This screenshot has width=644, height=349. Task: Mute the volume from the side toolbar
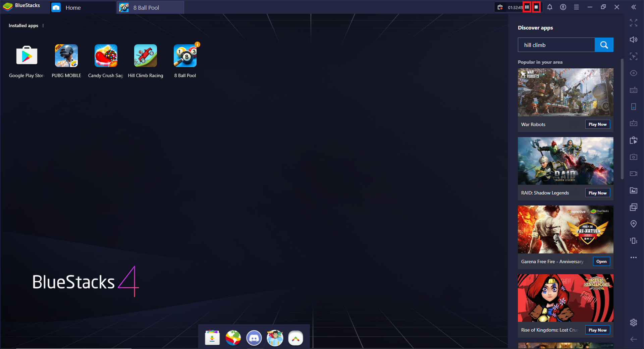633,40
